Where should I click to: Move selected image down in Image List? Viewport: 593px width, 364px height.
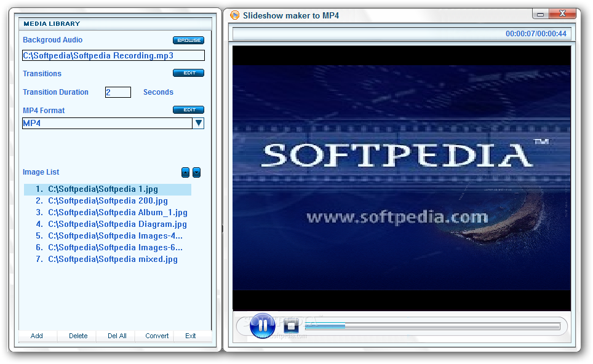coord(197,172)
